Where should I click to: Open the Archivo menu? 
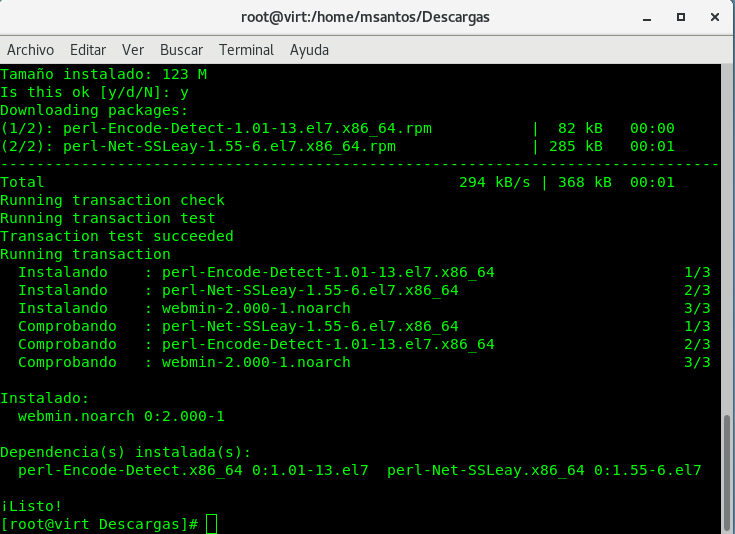(30, 49)
